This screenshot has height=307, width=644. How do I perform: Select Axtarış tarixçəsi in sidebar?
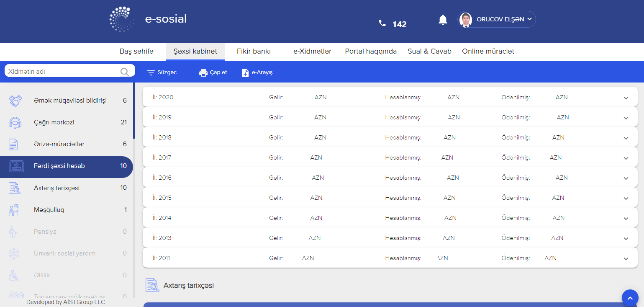coord(56,188)
